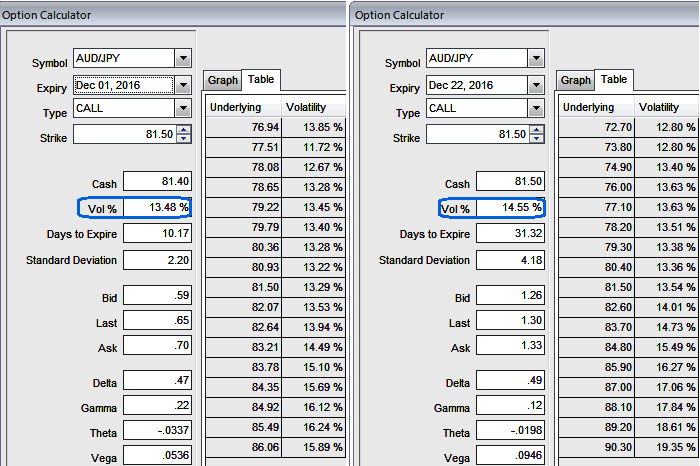
Task: Select volatility 13.54 % cell in right table
Action: point(667,287)
